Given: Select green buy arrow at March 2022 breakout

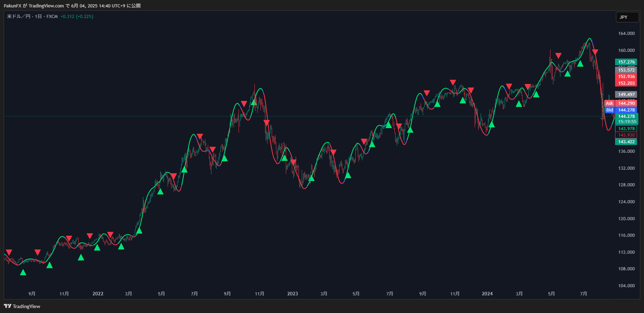Looking at the screenshot, I should pyautogui.click(x=139, y=230).
